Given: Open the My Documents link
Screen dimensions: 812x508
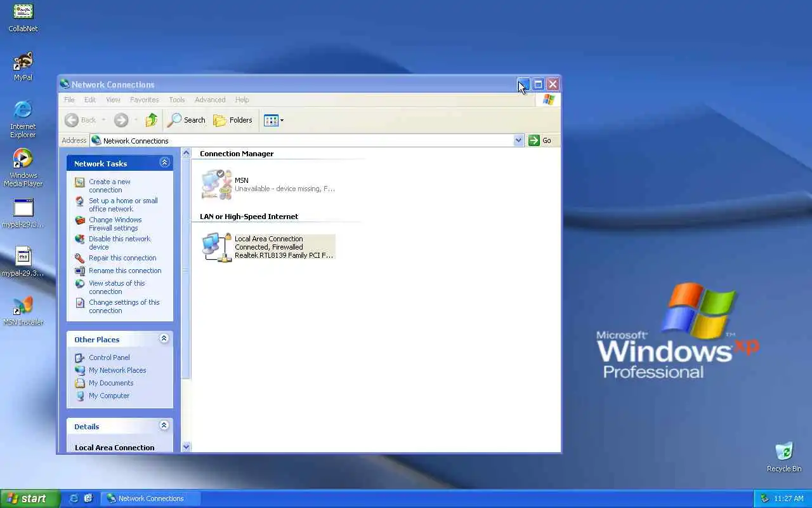Looking at the screenshot, I should pos(111,383).
